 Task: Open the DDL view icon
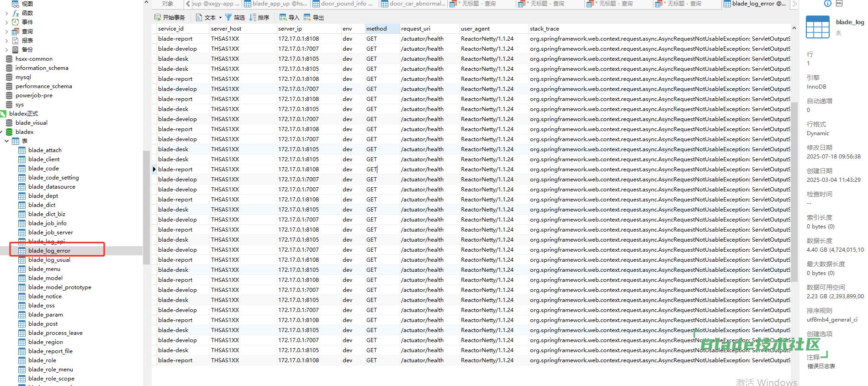point(839,3)
